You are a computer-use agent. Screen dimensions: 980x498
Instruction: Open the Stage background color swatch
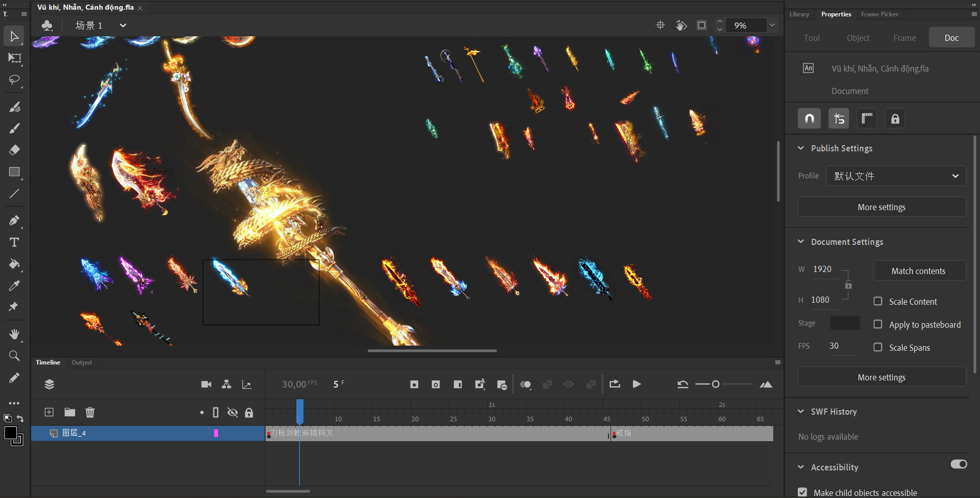pyautogui.click(x=844, y=323)
